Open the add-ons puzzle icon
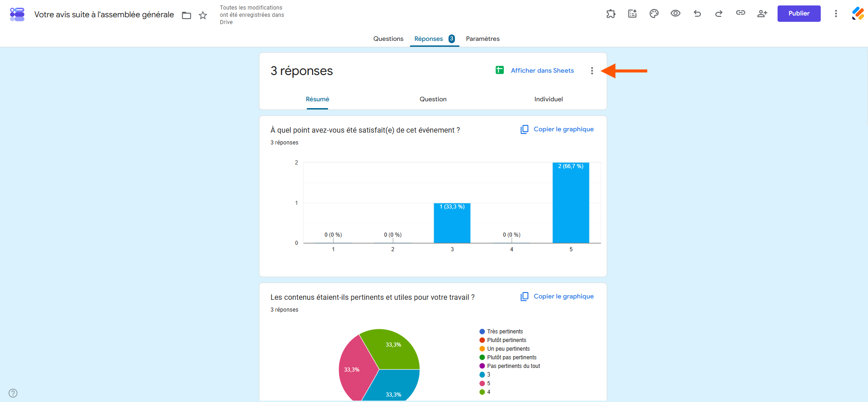This screenshot has width=868, height=402. pyautogui.click(x=611, y=14)
